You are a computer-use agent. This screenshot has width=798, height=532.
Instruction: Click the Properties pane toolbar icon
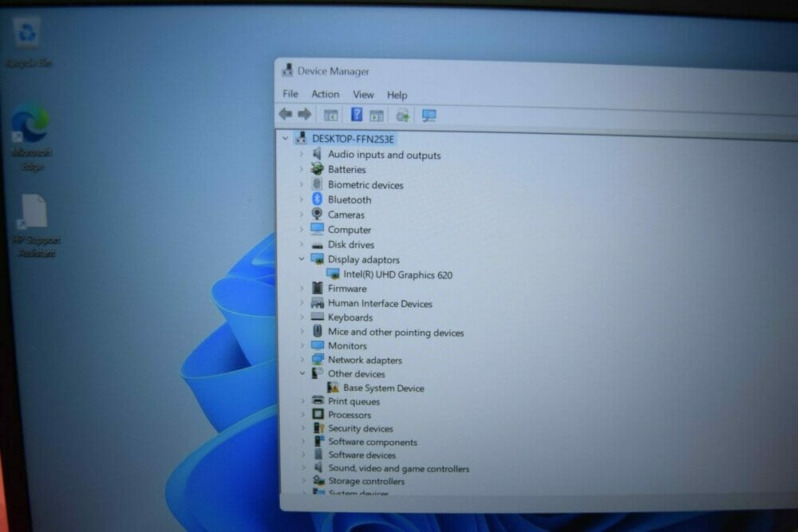click(377, 116)
